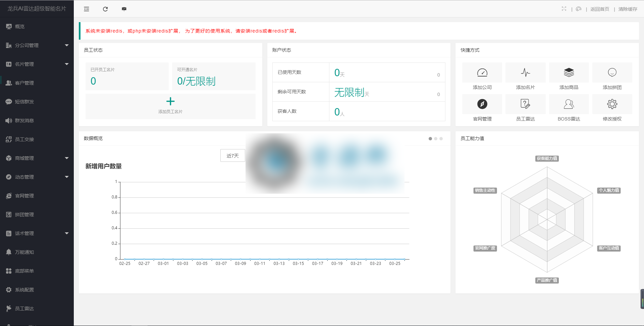Click the 官网推广度 radar label
The height and width of the screenshot is (326, 644).
[x=485, y=248]
